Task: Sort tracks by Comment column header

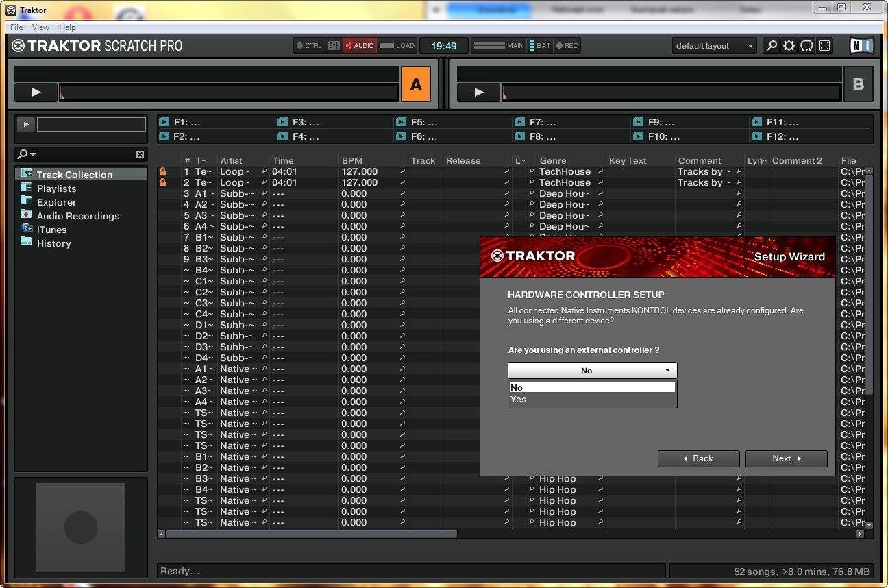Action: coord(700,161)
